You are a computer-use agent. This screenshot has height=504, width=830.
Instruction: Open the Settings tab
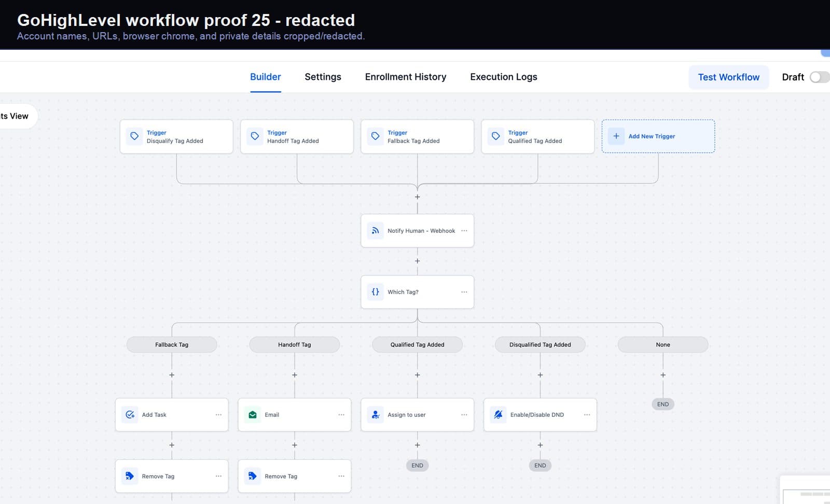pyautogui.click(x=323, y=77)
